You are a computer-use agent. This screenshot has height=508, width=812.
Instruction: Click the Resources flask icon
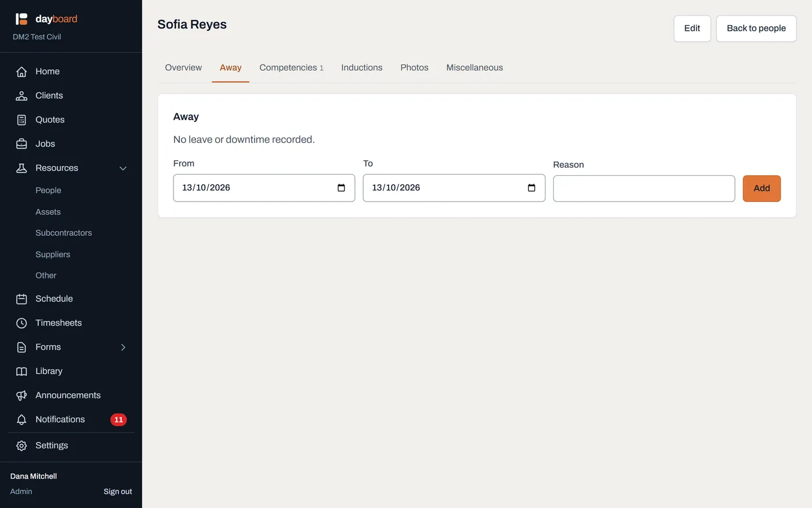point(21,168)
